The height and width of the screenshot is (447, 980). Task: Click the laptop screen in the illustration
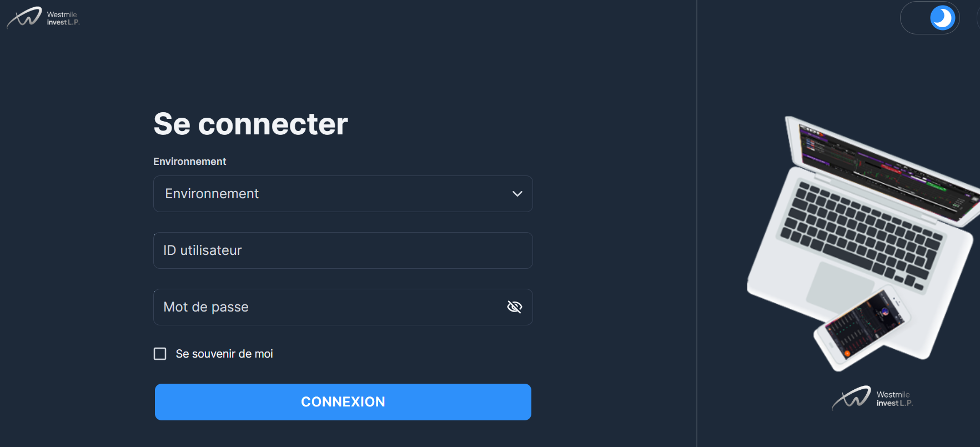pyautogui.click(x=883, y=169)
